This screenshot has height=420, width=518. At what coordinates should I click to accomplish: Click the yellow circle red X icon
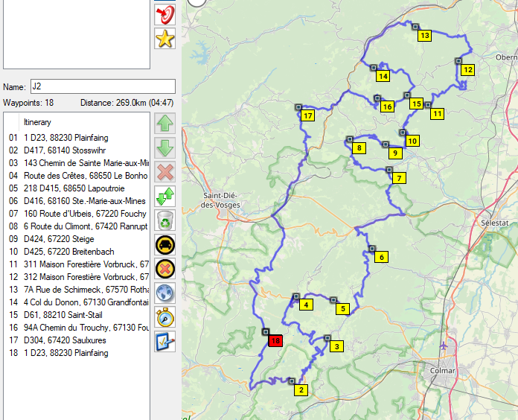click(164, 269)
